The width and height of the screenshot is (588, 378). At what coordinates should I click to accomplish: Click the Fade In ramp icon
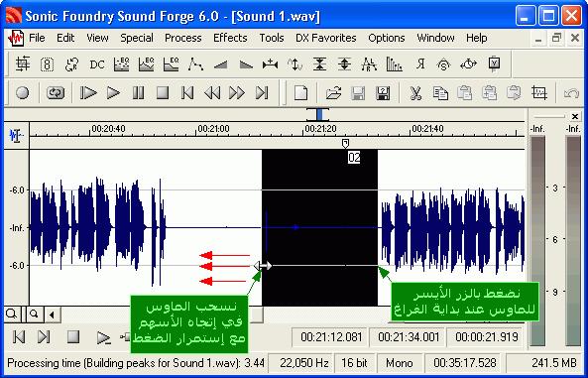point(221,64)
